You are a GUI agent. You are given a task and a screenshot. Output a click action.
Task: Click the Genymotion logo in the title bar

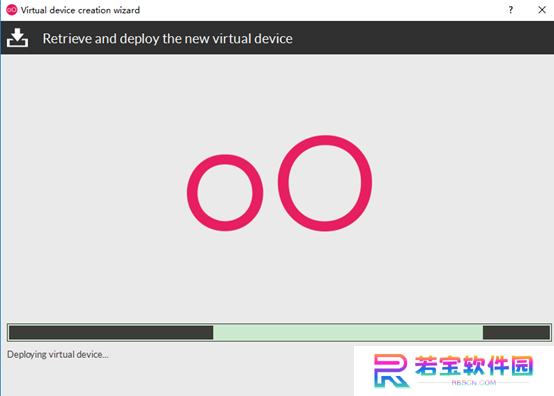tap(12, 10)
